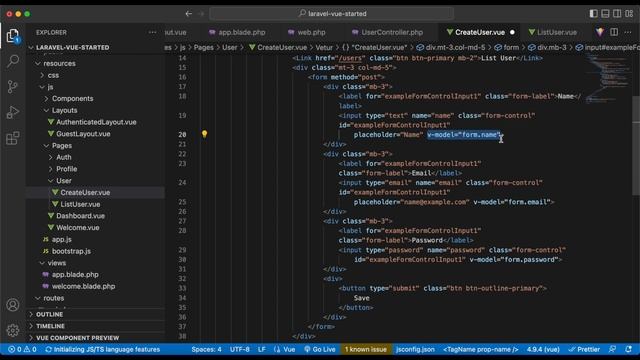640x360 pixels.
Task: Switch to UserController.php tab
Action: (387, 32)
